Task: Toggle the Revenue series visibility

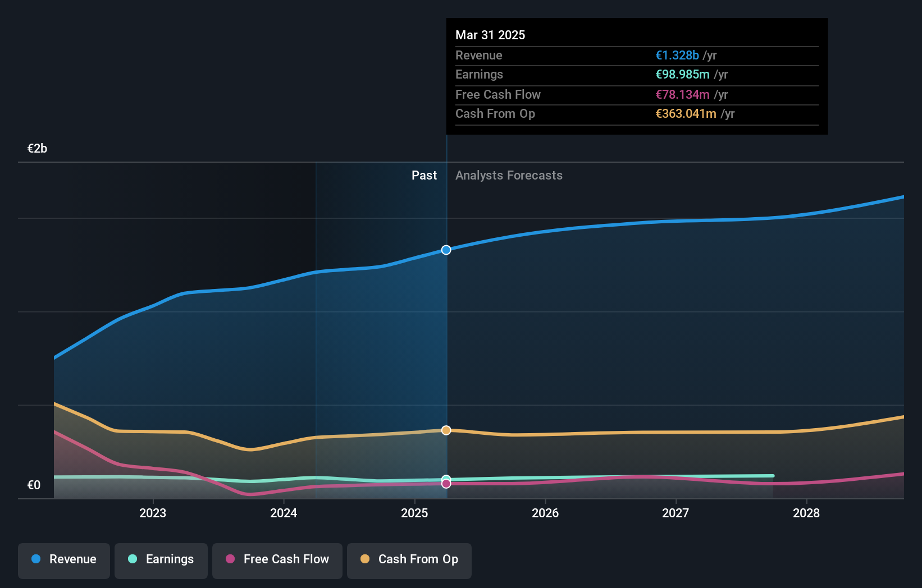Action: [x=63, y=559]
